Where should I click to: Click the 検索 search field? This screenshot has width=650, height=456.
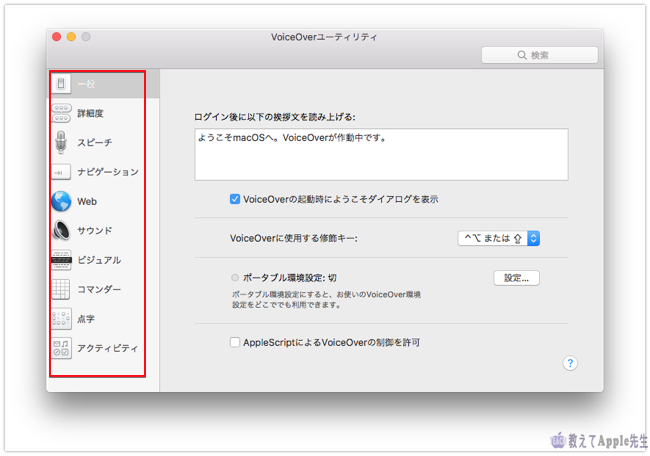point(539,55)
